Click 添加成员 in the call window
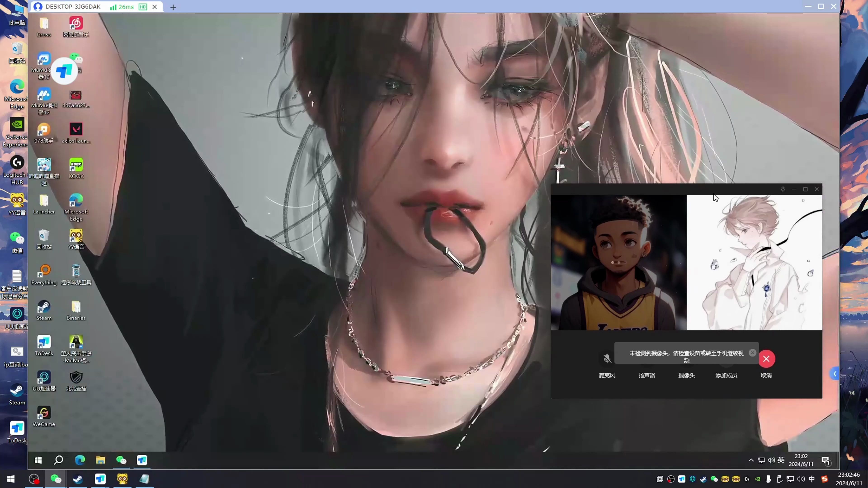 (x=726, y=375)
